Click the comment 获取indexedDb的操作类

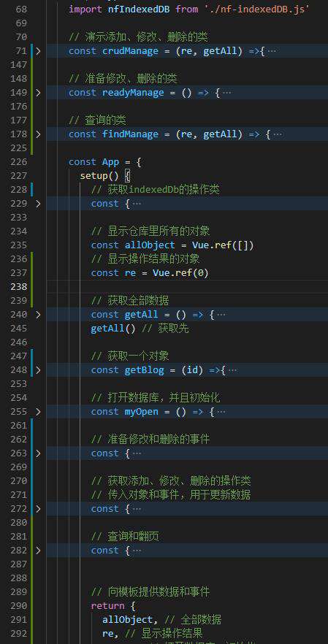(156, 189)
